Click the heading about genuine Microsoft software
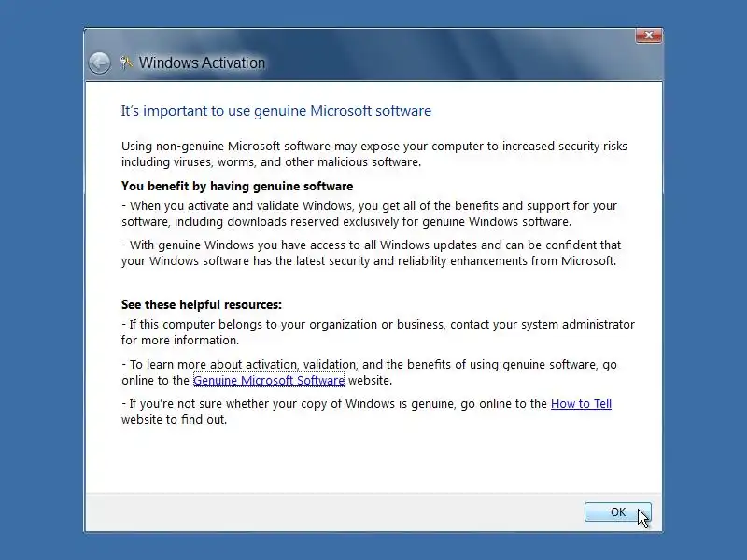 [275, 111]
